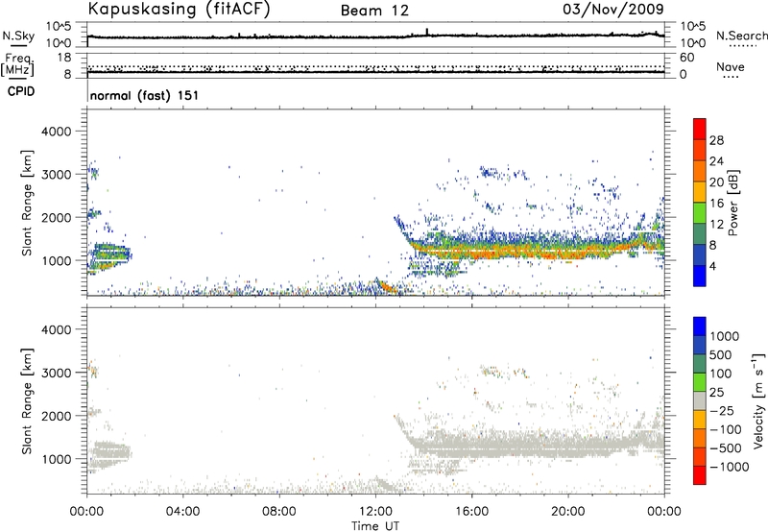
Task: Click the "18" frequency axis tick
Action: (64, 58)
